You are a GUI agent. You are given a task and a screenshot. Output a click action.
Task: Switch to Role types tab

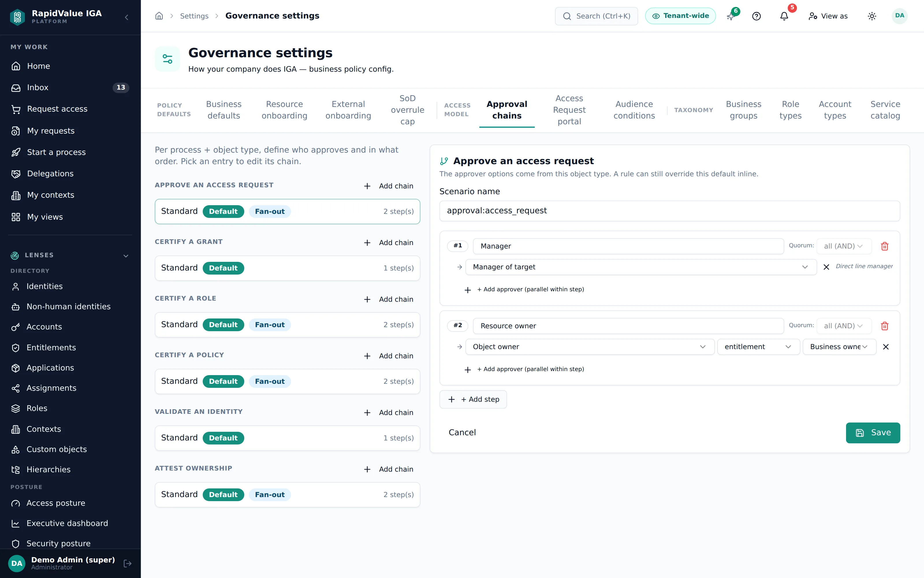[790, 110]
